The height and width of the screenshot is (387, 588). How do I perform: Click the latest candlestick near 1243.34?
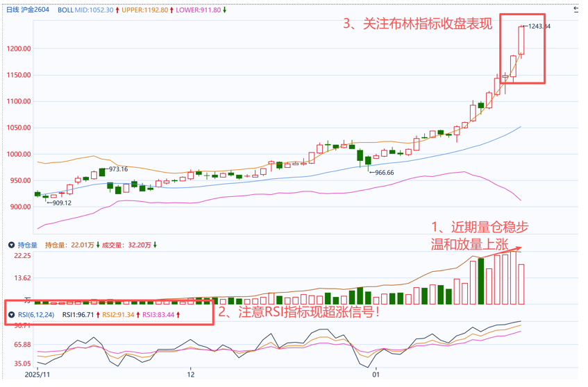tap(521, 40)
